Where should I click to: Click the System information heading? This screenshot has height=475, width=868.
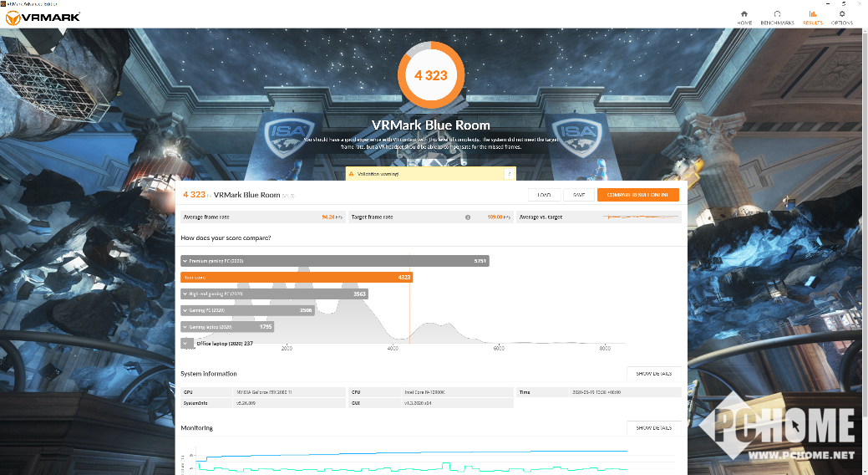point(209,374)
